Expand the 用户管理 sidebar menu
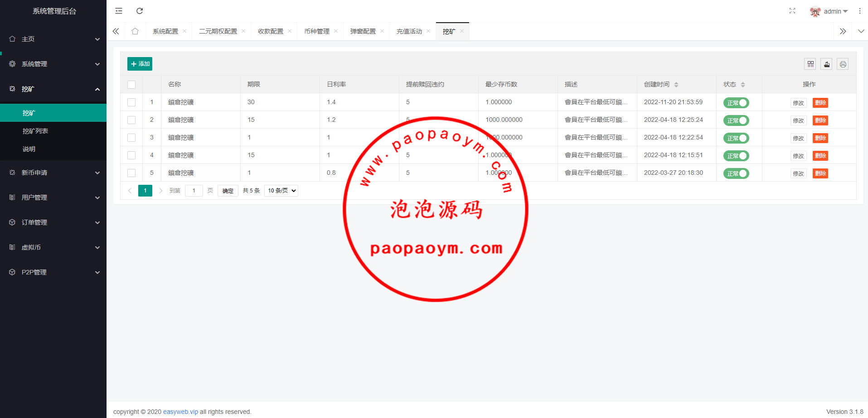868x418 pixels. (x=53, y=197)
